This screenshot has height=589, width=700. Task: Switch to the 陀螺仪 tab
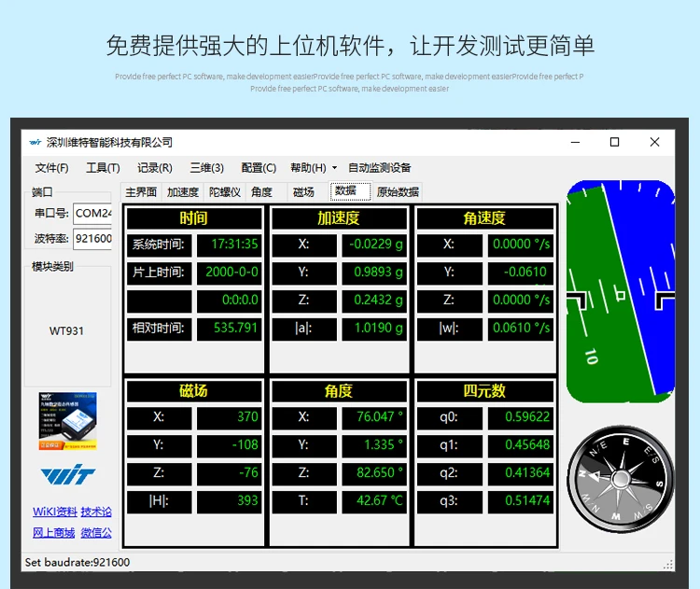pyautogui.click(x=225, y=192)
